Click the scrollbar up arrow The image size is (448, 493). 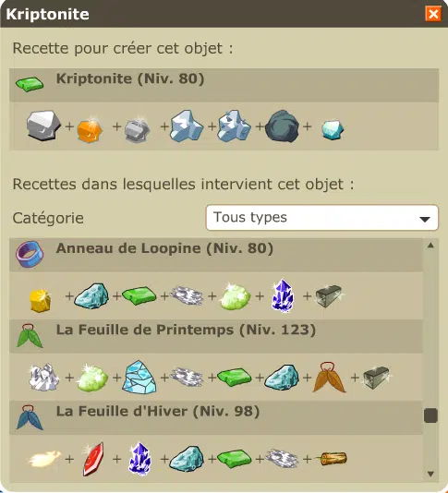[x=430, y=246]
